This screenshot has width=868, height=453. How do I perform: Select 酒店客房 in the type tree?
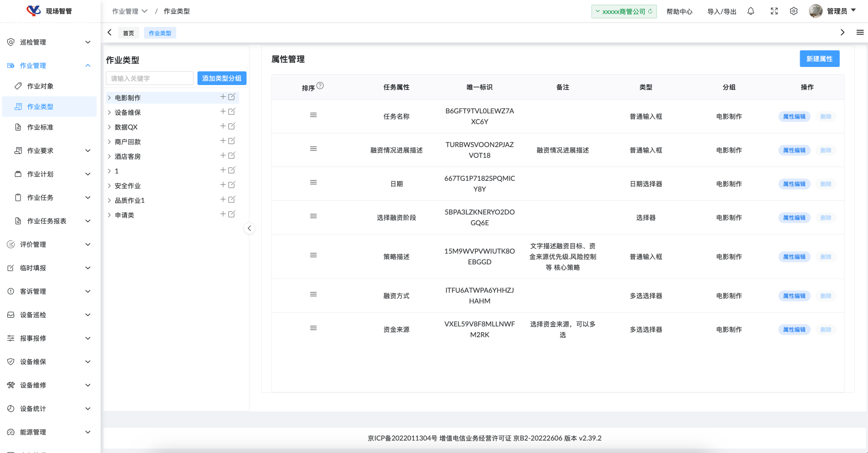tap(128, 156)
